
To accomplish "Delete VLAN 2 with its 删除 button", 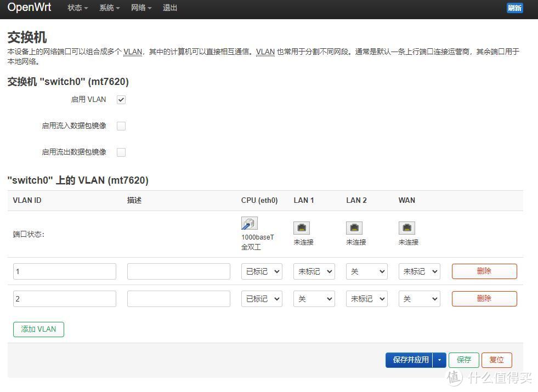I will point(484,298).
